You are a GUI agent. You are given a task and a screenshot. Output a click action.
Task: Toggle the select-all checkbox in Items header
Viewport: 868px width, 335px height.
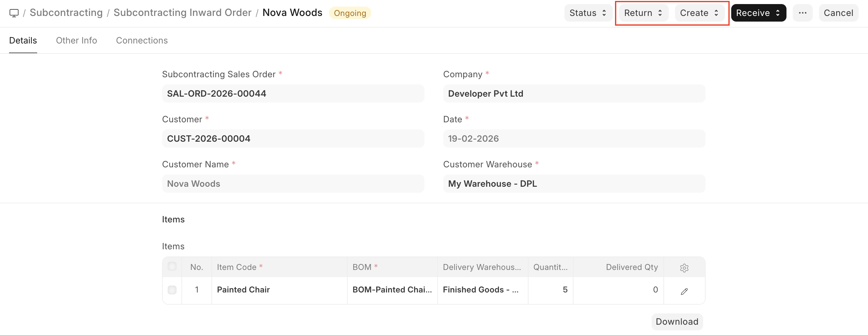(x=172, y=266)
